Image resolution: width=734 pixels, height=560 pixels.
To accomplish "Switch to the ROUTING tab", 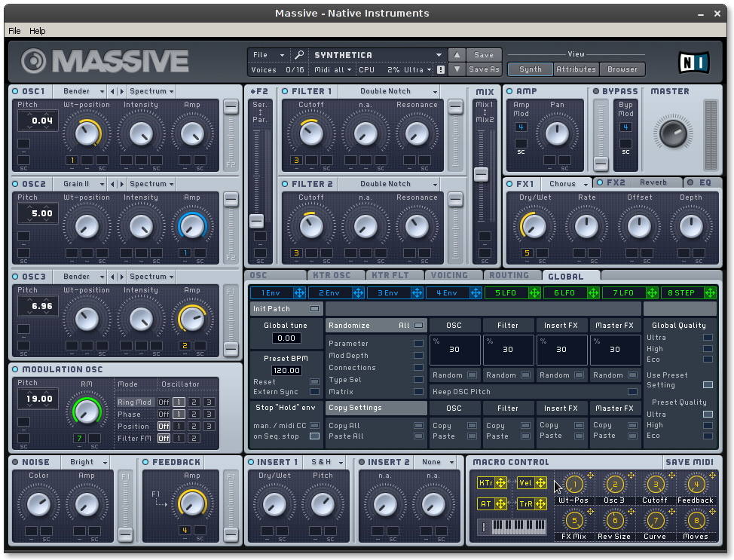I will [509, 276].
